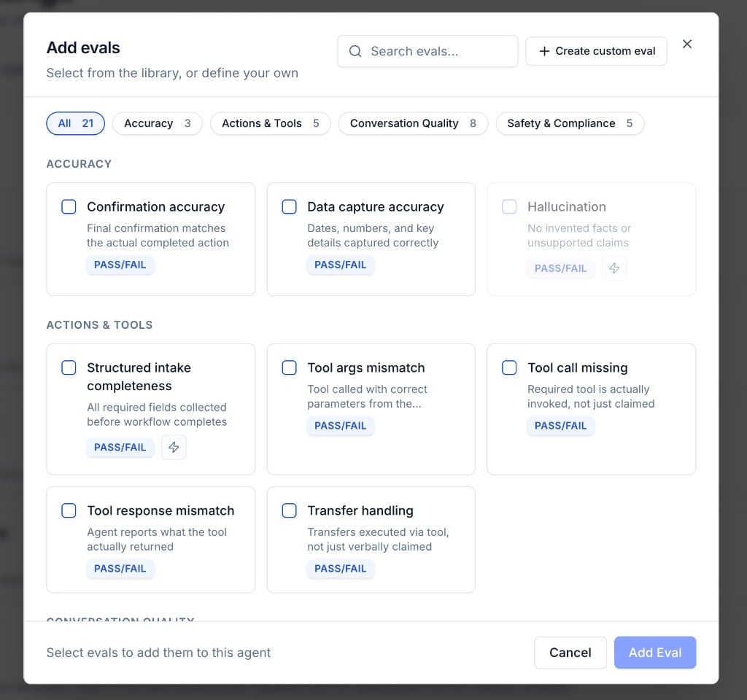This screenshot has height=700, width=747.
Task: Open the Conversation Quality filter
Action: 413,123
